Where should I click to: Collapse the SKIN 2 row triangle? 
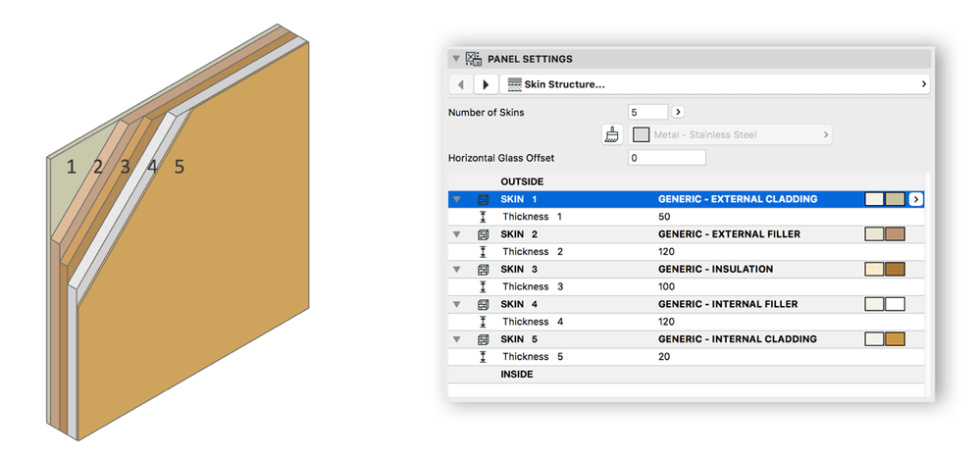click(456, 234)
